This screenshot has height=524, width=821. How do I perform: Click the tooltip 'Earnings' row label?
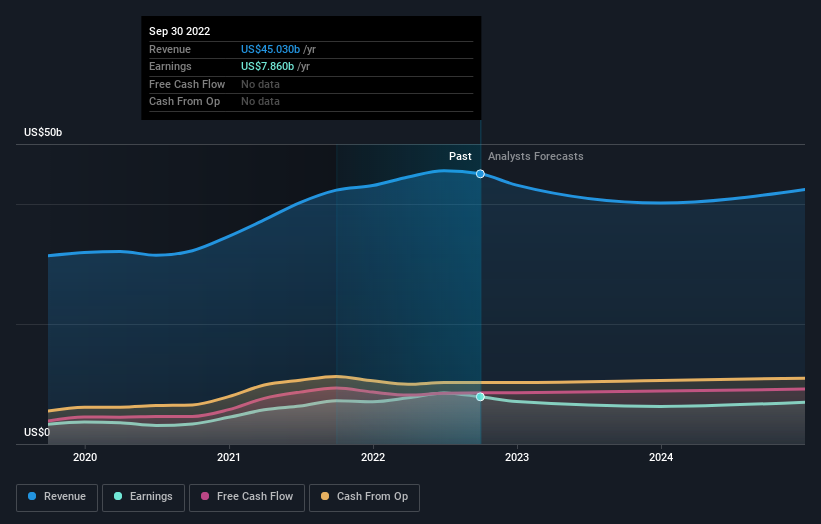click(170, 66)
